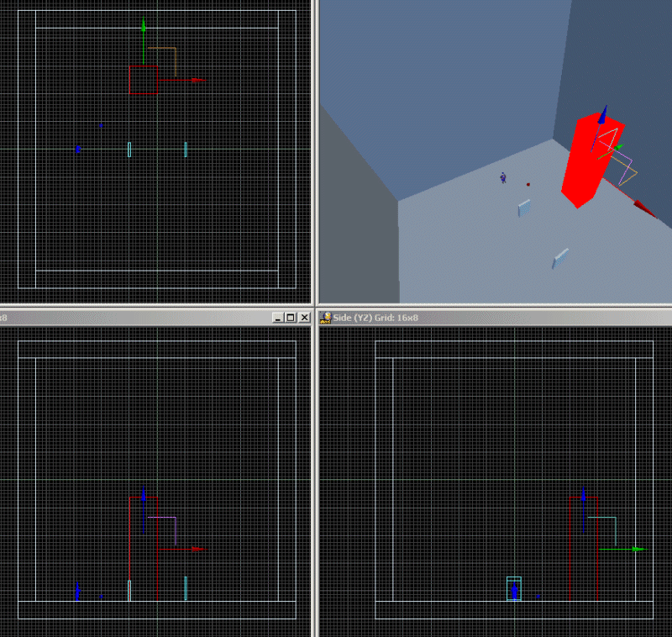This screenshot has width=672, height=637.
Task: Click the green Y-axis arrow in top-left view
Action: pos(144,25)
